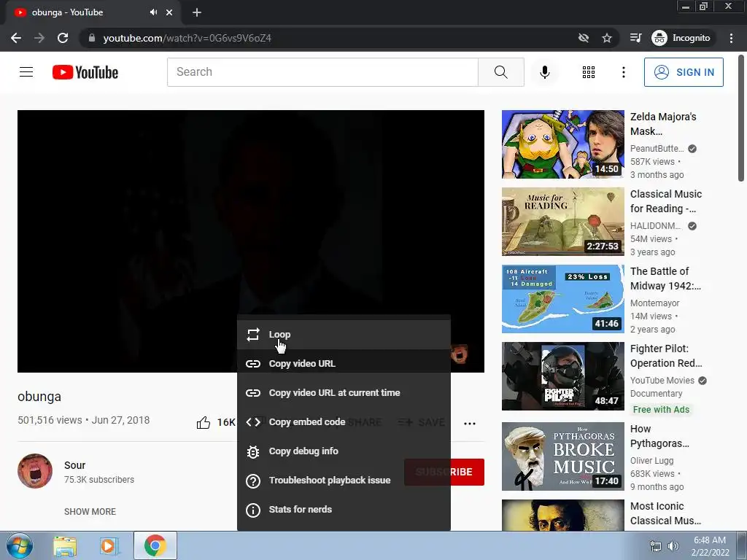Open YouTube settings three-dot menu

point(623,72)
